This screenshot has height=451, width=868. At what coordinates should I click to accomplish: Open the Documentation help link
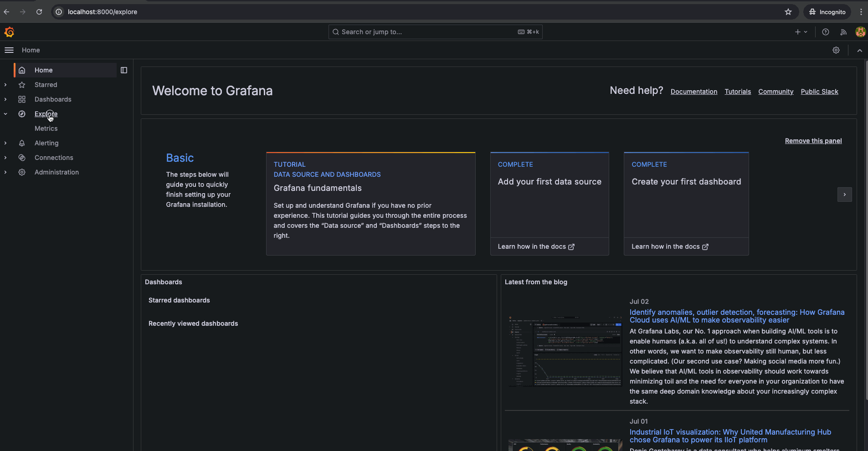[693, 92]
